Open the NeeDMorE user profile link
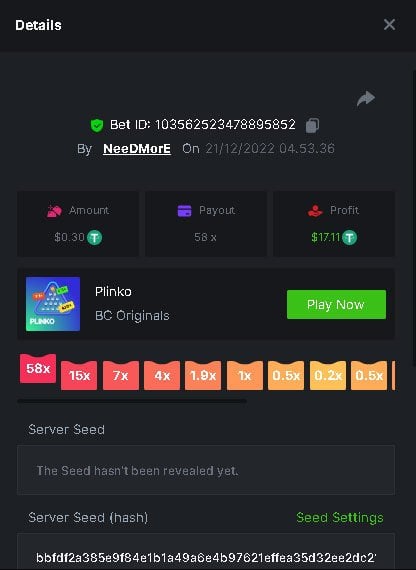This screenshot has height=570, width=416. pos(137,148)
